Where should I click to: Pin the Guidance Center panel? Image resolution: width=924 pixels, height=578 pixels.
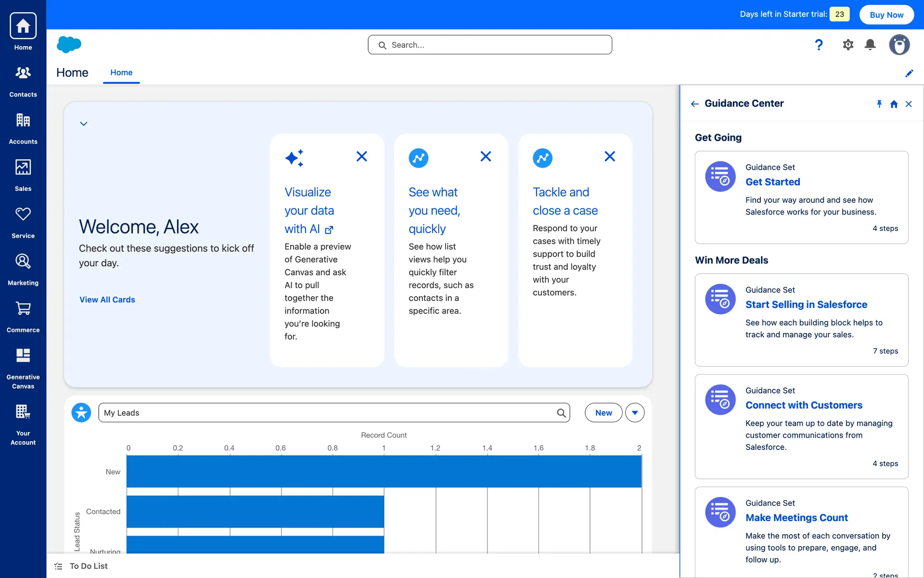tap(879, 104)
